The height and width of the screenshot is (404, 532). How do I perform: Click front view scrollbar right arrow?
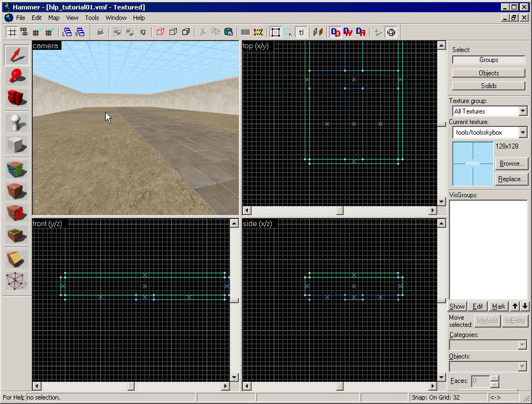[226, 386]
